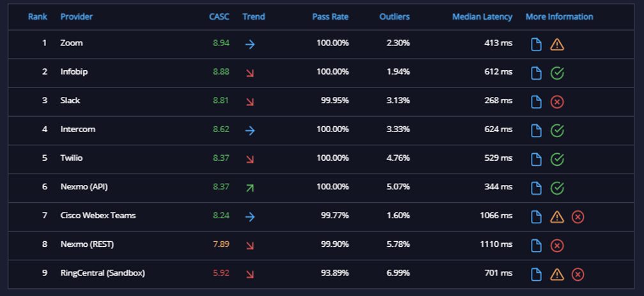Click the green up-trend arrow for Nexmo (API)
644x296 pixels.
(250, 188)
